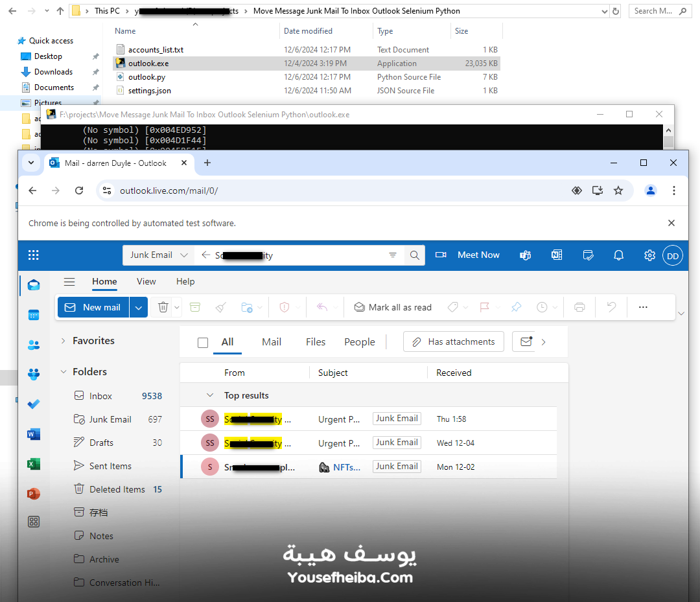Collapse the Folders section
Screen dimensions: 700x602
(63, 371)
